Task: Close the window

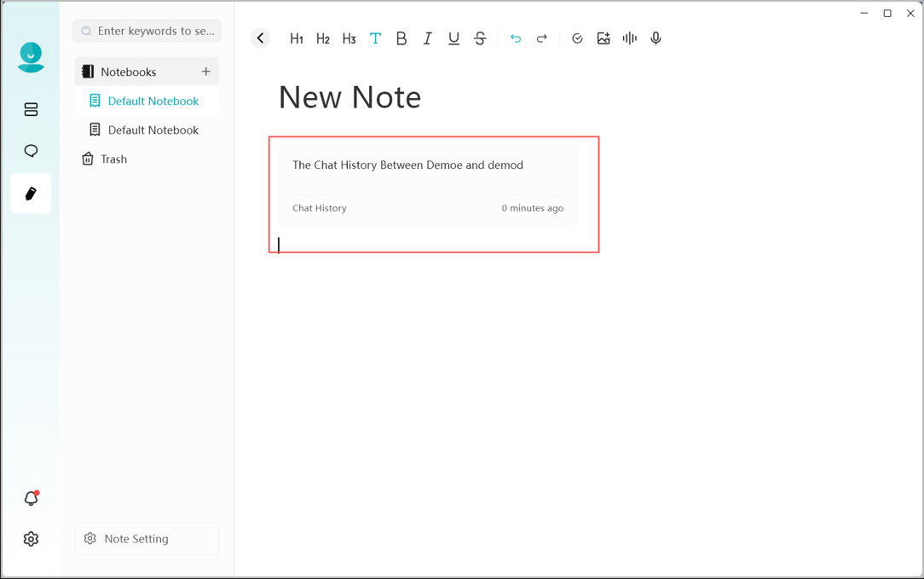Action: click(910, 13)
